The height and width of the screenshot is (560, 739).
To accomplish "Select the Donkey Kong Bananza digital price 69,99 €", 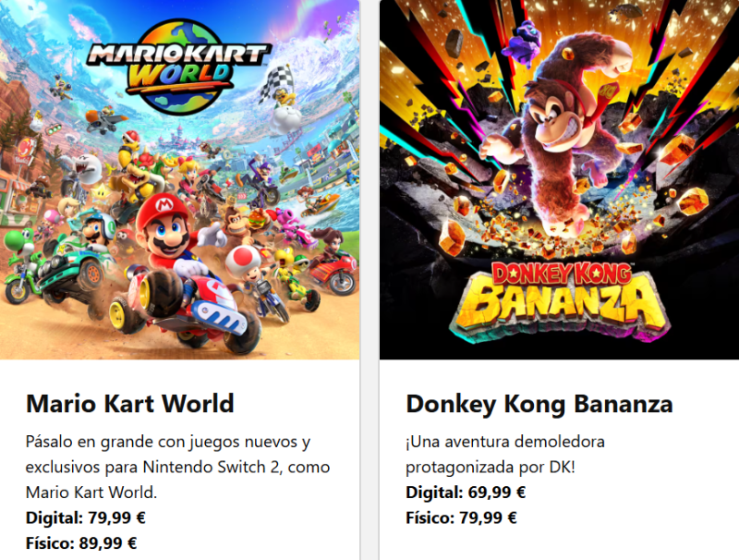I will tap(493, 493).
